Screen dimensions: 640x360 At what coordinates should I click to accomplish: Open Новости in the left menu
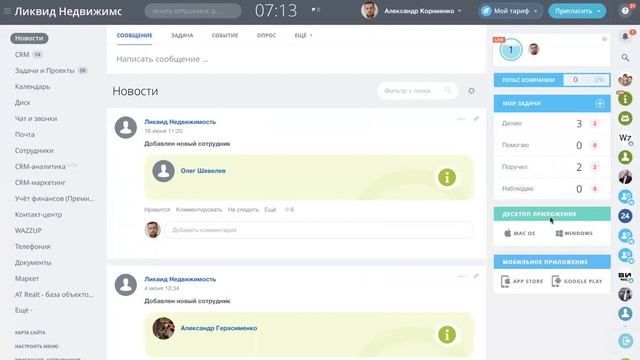(29, 38)
